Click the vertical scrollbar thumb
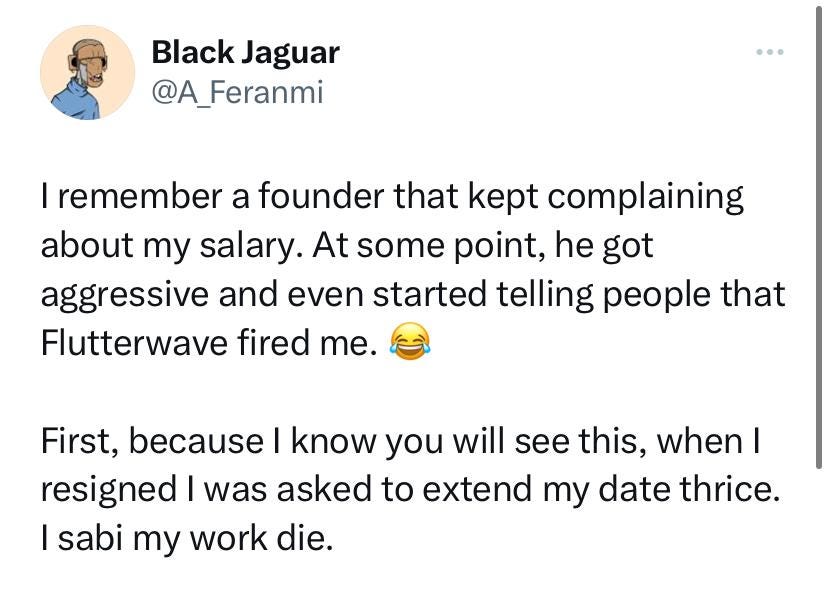 point(818,235)
